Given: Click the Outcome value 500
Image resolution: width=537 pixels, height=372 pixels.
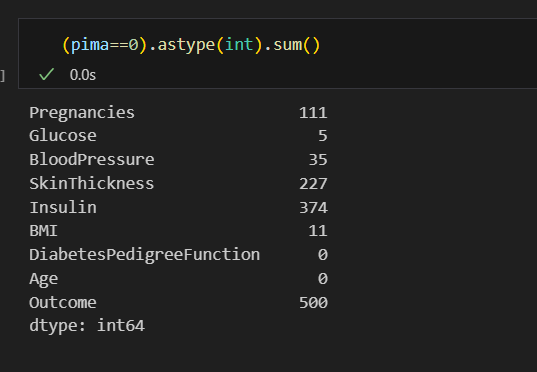Looking at the screenshot, I should (313, 303).
